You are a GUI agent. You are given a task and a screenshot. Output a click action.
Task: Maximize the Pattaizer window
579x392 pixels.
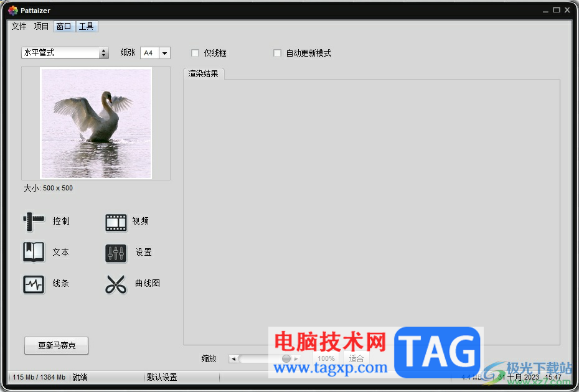[557, 10]
